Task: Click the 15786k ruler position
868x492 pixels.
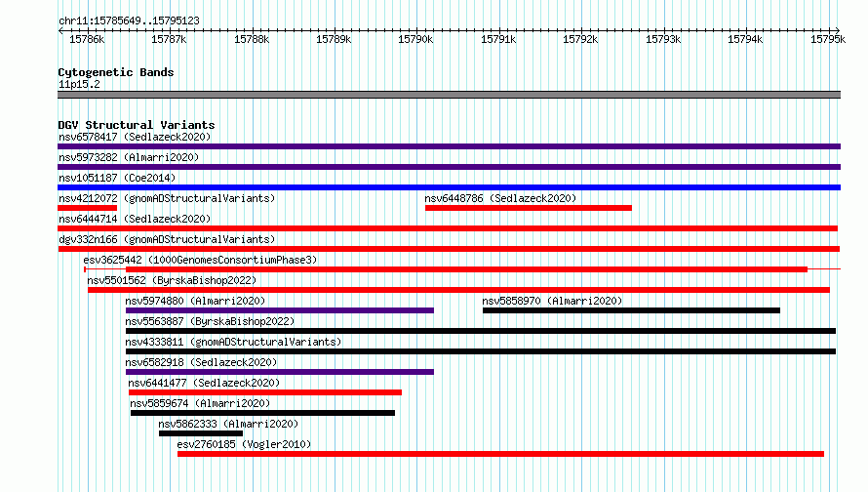Action: coord(87,39)
